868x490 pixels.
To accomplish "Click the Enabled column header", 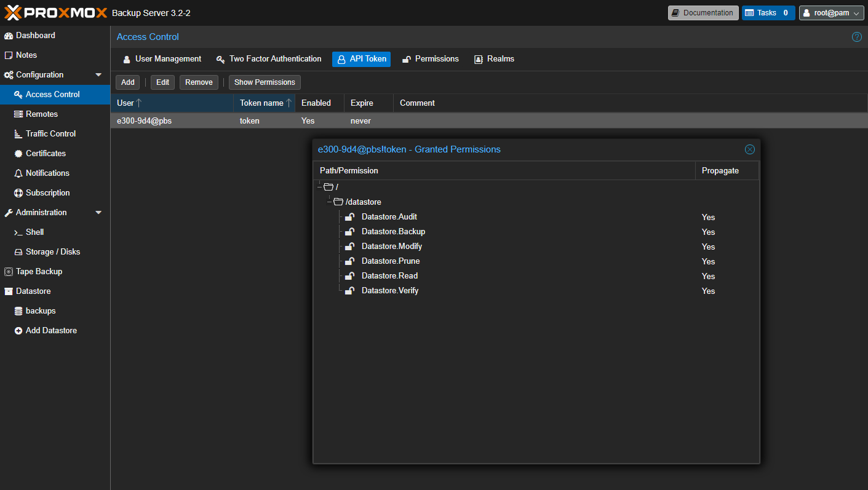I will [x=319, y=103].
